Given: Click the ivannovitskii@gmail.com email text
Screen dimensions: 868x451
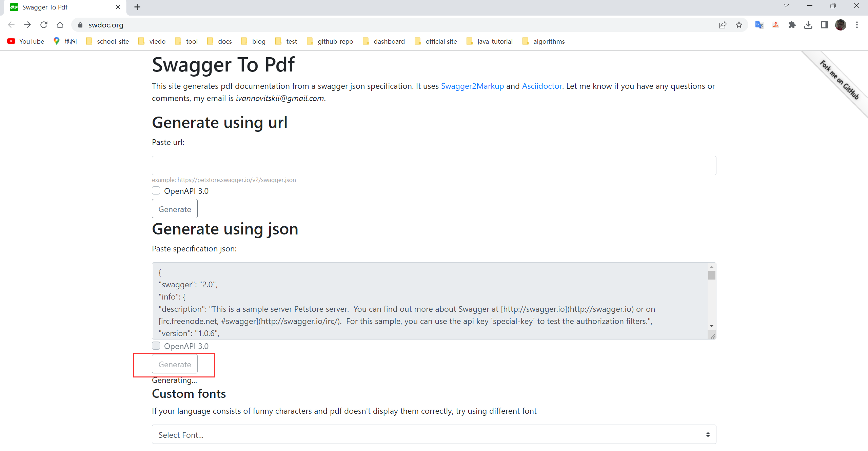Looking at the screenshot, I should click(280, 98).
